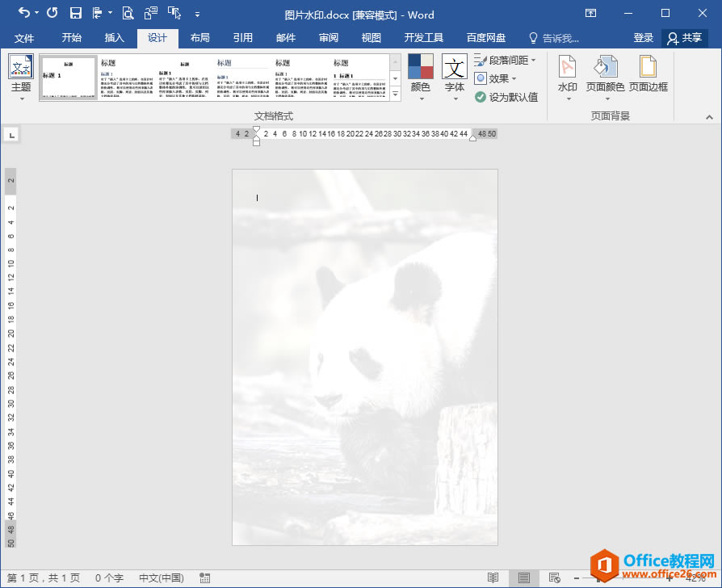Switch to Web Layout view icon
This screenshot has width=722, height=588.
554,577
